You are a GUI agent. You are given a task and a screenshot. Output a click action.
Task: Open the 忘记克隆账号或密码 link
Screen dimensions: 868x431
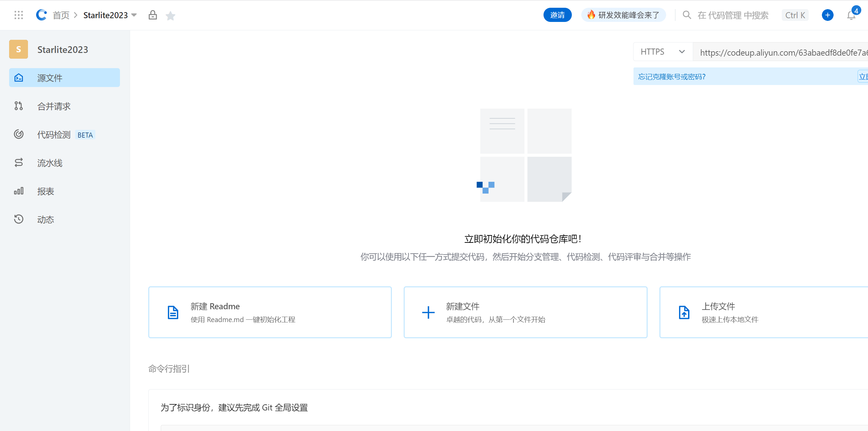tap(671, 77)
